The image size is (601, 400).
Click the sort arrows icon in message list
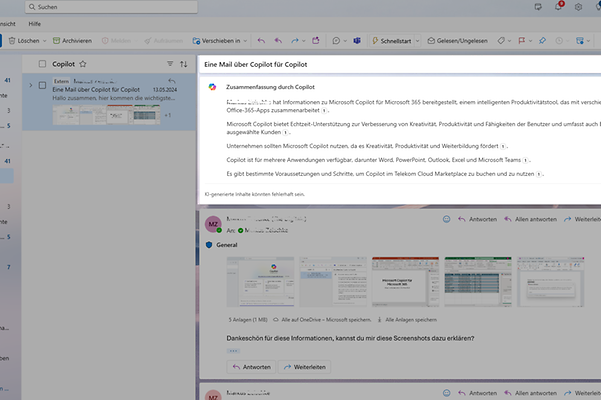click(x=184, y=63)
